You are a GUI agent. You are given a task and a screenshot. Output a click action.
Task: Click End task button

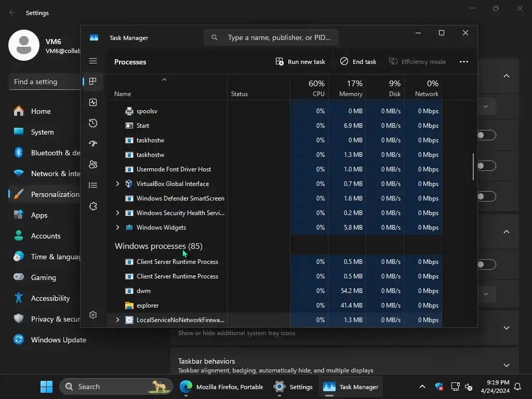click(358, 62)
